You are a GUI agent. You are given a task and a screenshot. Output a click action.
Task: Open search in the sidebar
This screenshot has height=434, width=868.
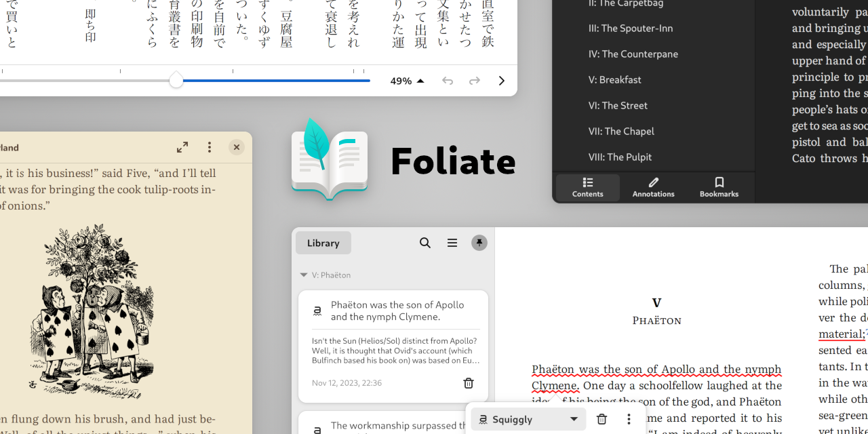tap(425, 243)
